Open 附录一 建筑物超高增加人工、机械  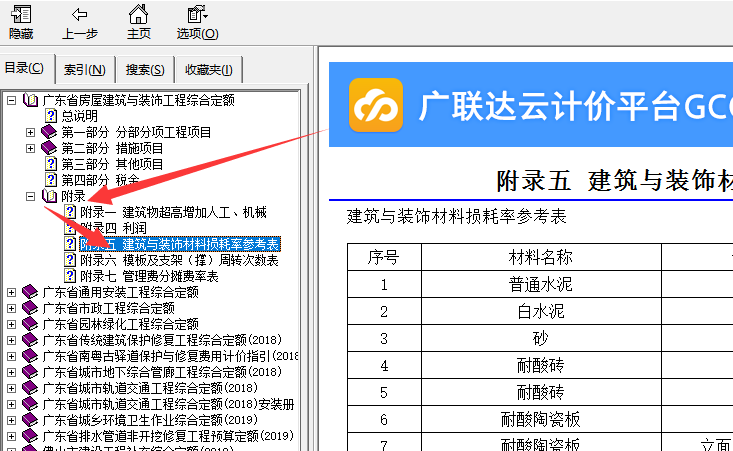tap(173, 213)
